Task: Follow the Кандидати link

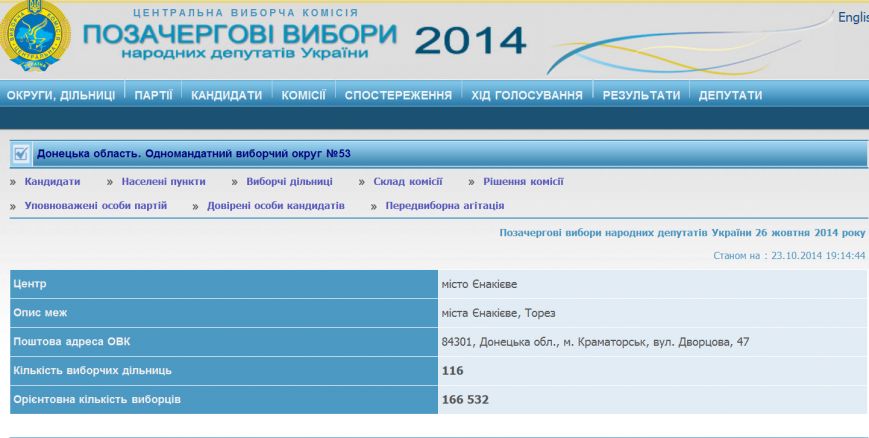Action: pyautogui.click(x=52, y=182)
